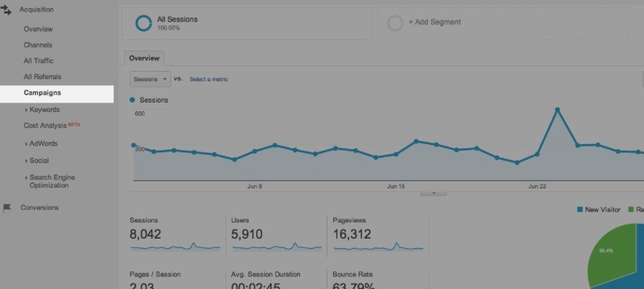Open the All Referrals report

[x=42, y=76]
